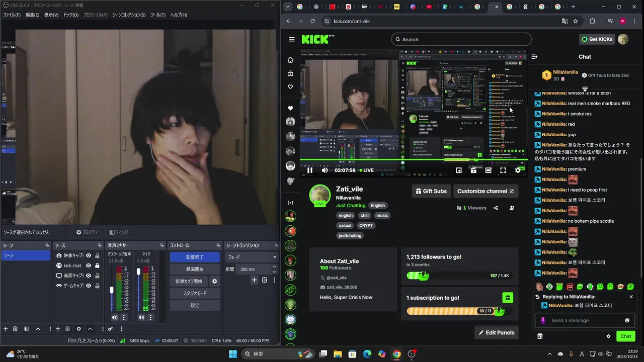Add a new source with plus icon
Image resolution: width=644 pixels, height=362 pixels.
58,329
